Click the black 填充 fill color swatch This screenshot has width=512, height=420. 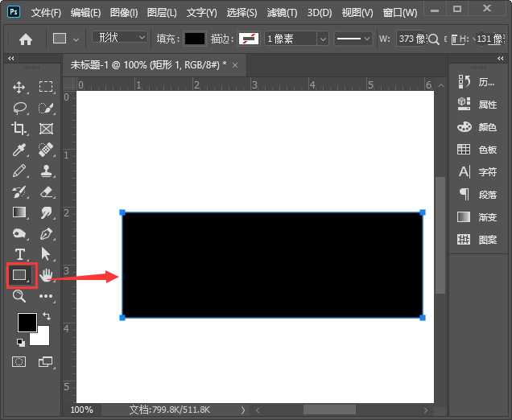pyautogui.click(x=195, y=39)
